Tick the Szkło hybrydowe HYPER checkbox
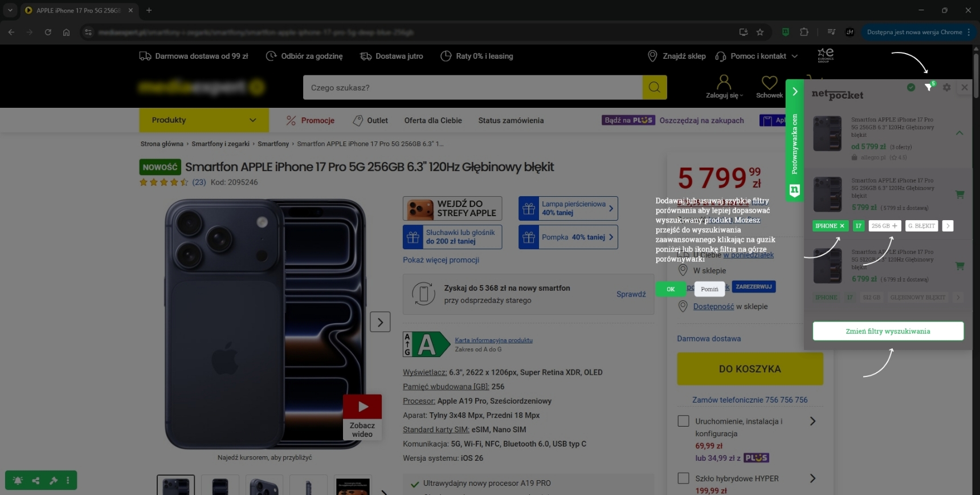This screenshot has width=980, height=495. click(683, 478)
